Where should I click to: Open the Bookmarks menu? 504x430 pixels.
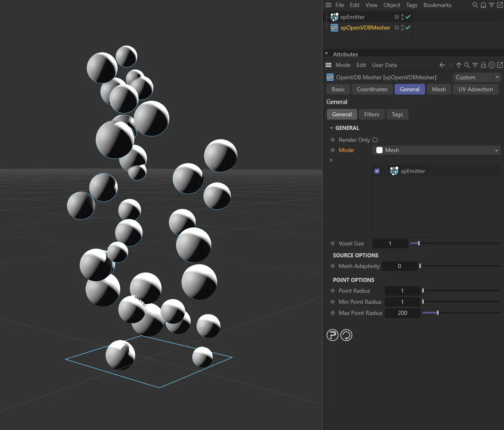click(x=437, y=5)
